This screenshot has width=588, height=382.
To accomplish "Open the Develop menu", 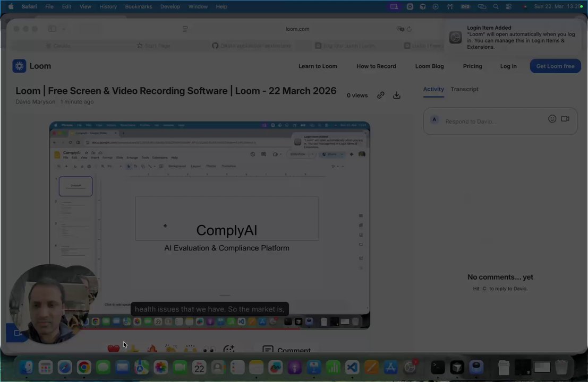I will pyautogui.click(x=170, y=6).
